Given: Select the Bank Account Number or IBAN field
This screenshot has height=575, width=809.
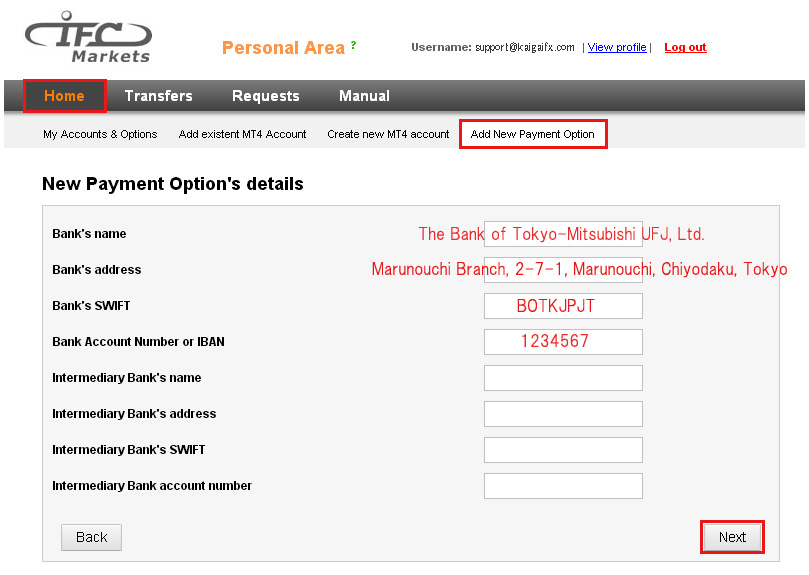Looking at the screenshot, I should 563,342.
